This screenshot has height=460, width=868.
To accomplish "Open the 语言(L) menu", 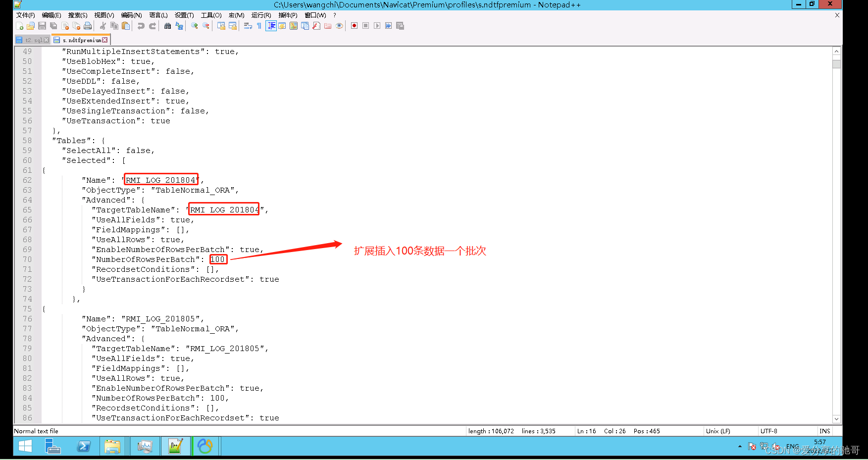I will (x=158, y=15).
